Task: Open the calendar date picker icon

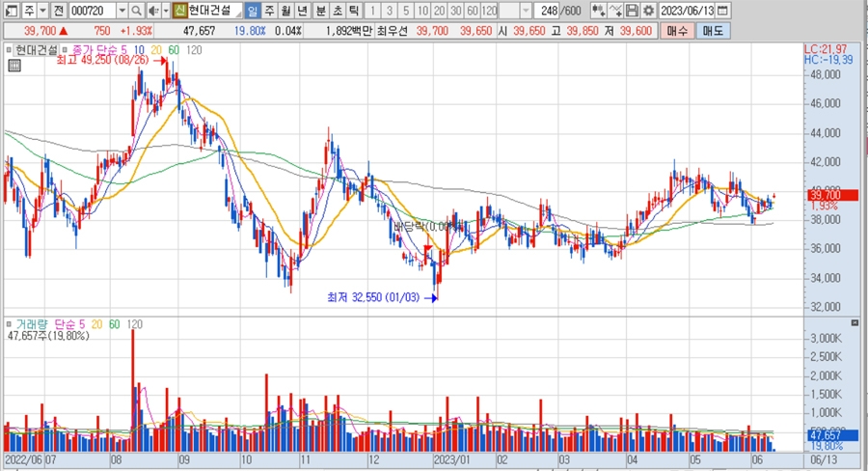Action: point(721,11)
